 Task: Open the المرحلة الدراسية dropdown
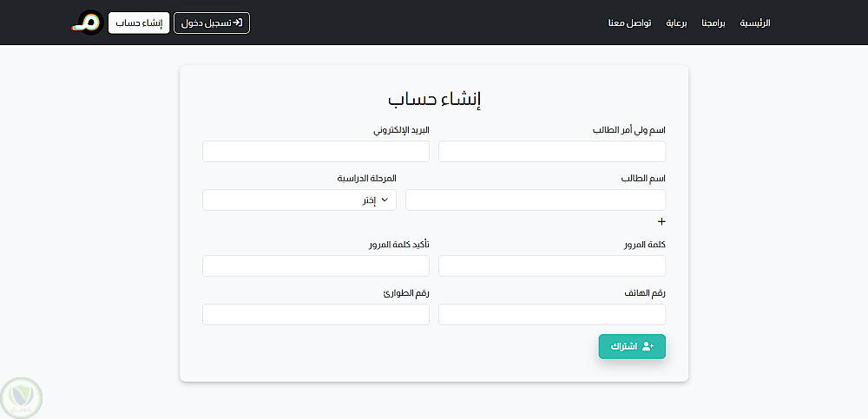point(299,200)
